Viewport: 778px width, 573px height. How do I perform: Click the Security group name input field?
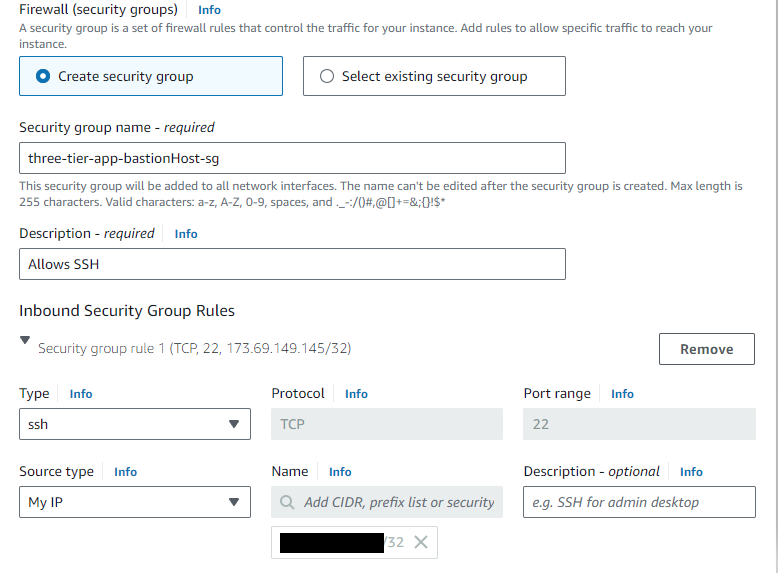292,158
